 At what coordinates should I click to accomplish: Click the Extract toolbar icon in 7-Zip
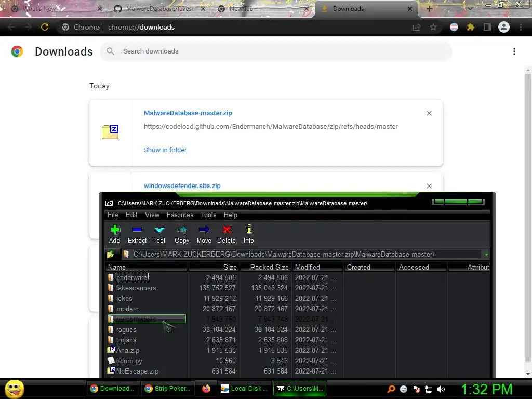click(137, 234)
